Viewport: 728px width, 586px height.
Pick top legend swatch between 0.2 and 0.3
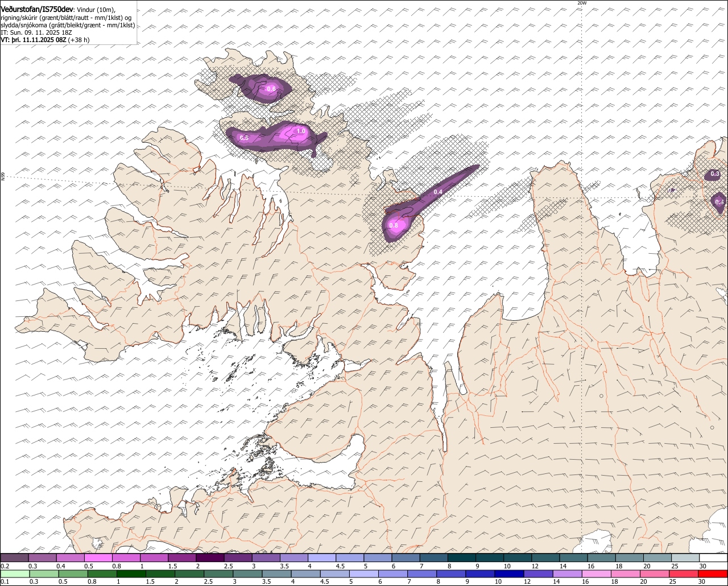(14, 558)
